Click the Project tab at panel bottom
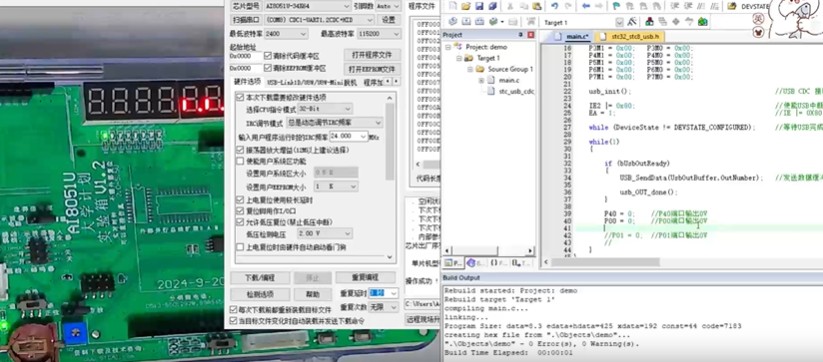823x362 pixels. point(453,262)
